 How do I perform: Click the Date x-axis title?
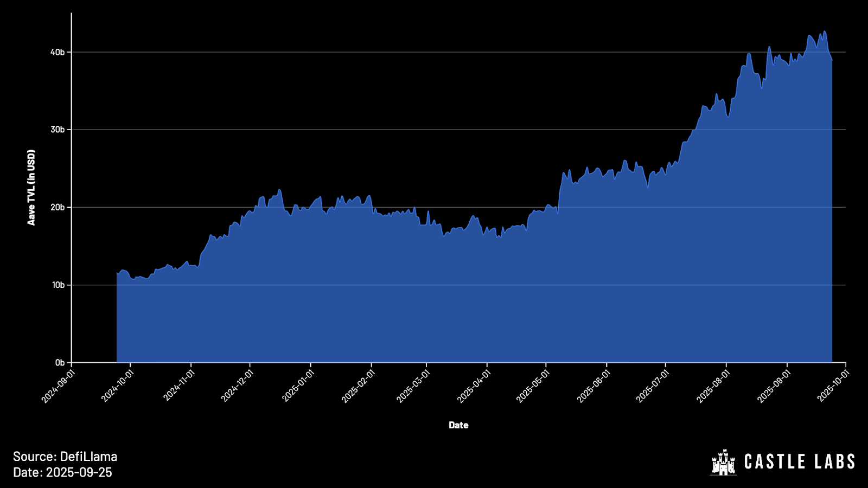(458, 425)
